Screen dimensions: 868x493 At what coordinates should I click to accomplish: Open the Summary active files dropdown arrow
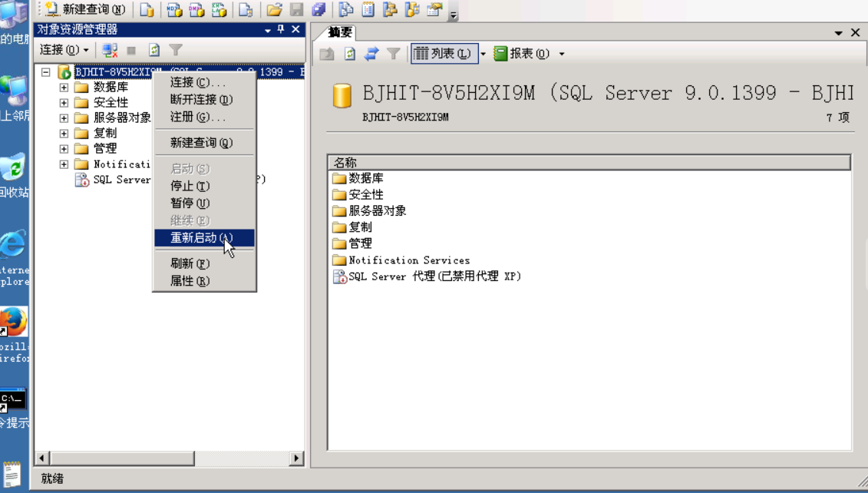point(838,33)
